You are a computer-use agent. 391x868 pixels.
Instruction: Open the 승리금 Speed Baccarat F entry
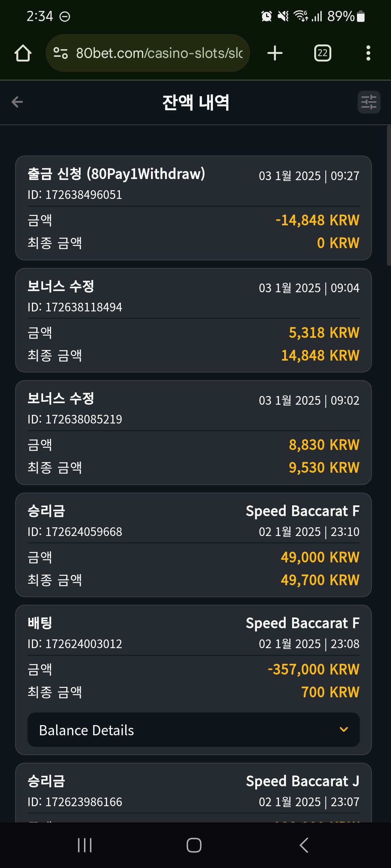click(194, 545)
